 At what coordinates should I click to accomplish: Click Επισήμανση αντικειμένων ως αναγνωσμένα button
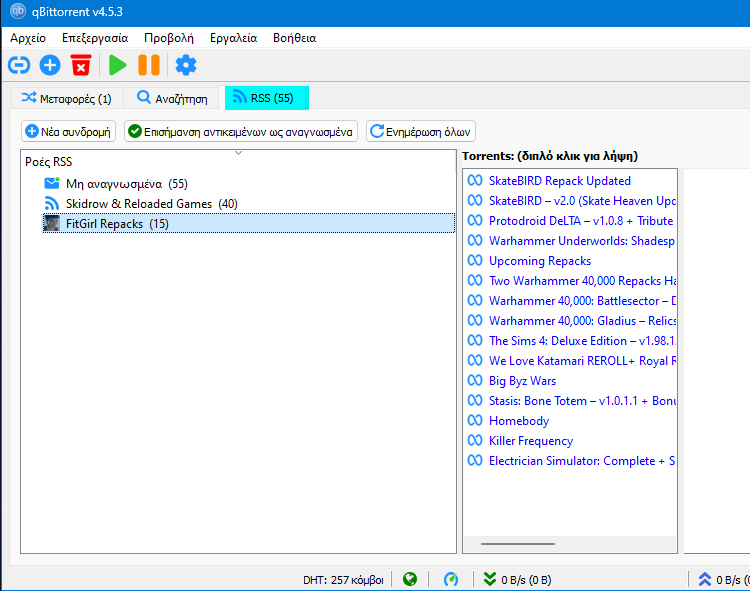(241, 131)
